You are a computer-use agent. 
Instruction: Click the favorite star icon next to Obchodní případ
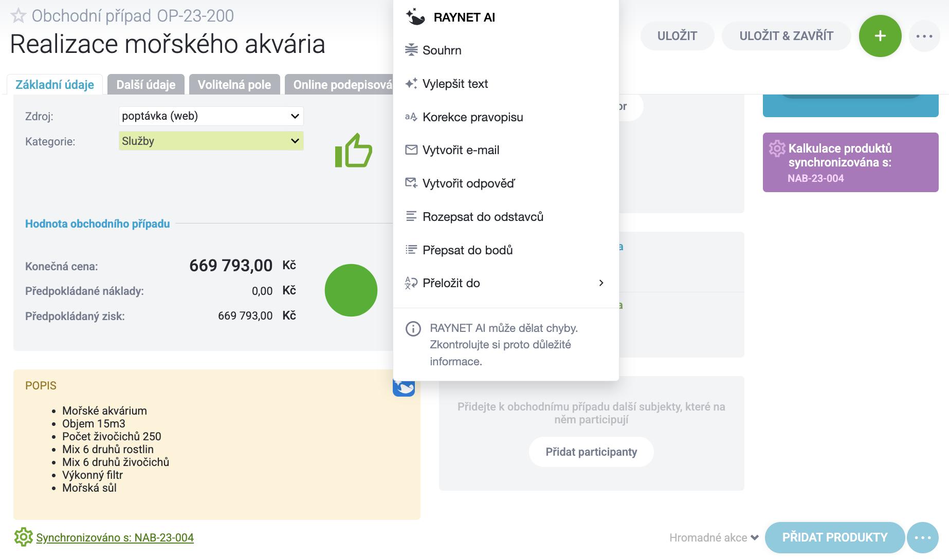point(18,16)
